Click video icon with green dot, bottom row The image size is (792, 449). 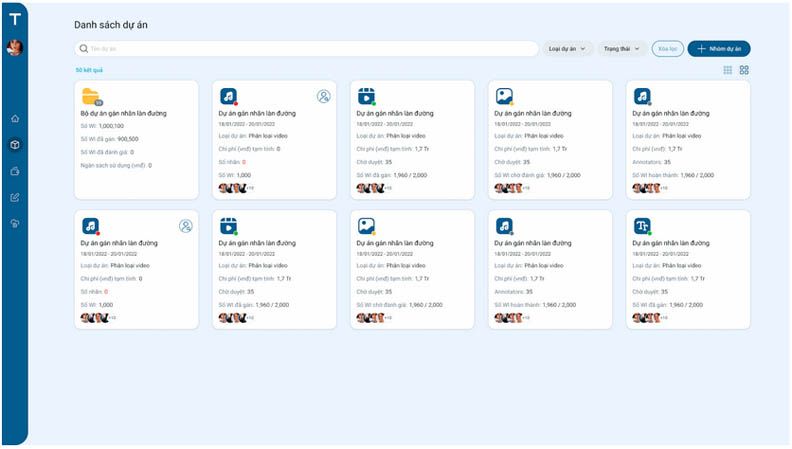[229, 226]
